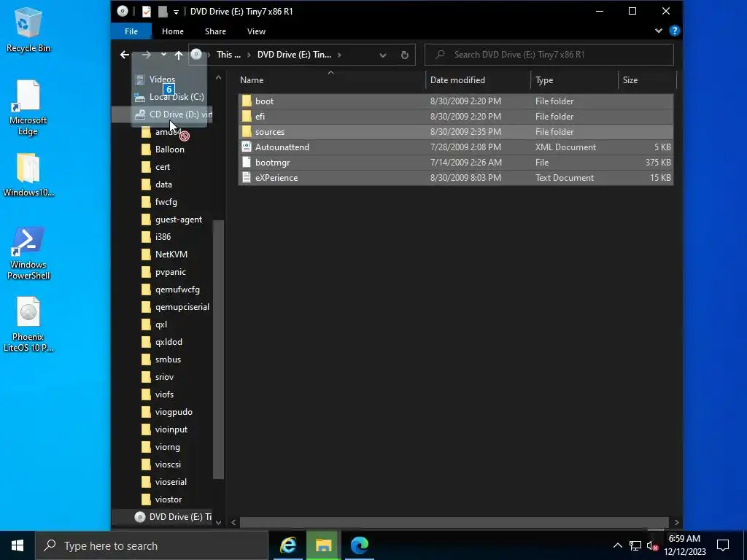Click the Type here to search taskbar box
The image size is (747, 560).
coord(152,545)
